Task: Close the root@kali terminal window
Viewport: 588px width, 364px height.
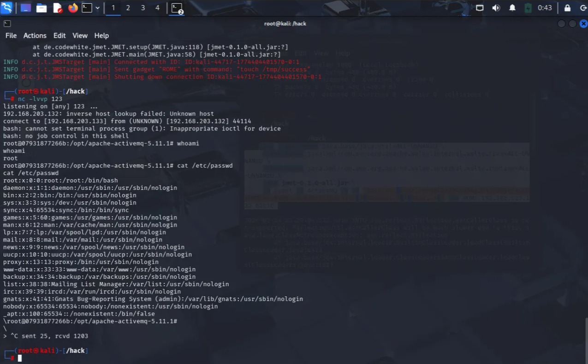Action: pyautogui.click(x=583, y=23)
